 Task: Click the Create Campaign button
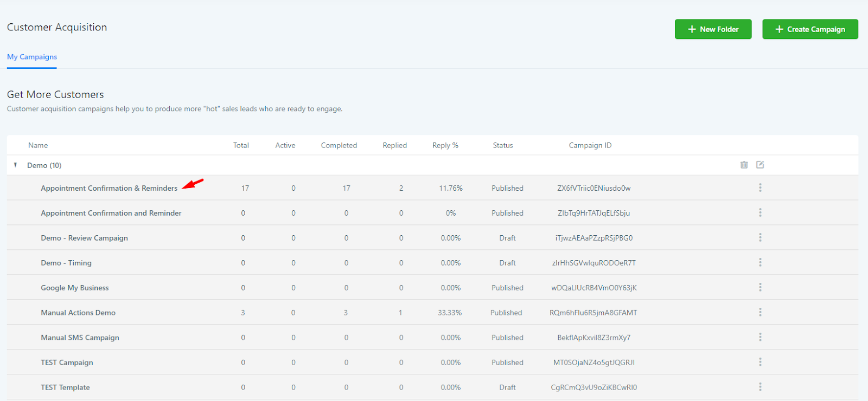[x=810, y=29]
